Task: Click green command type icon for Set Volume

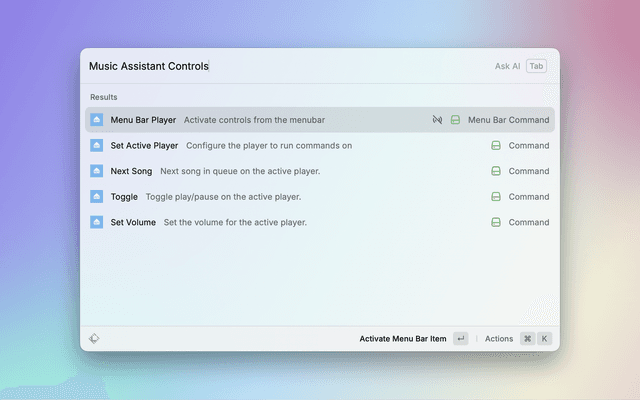Action: coord(495,222)
